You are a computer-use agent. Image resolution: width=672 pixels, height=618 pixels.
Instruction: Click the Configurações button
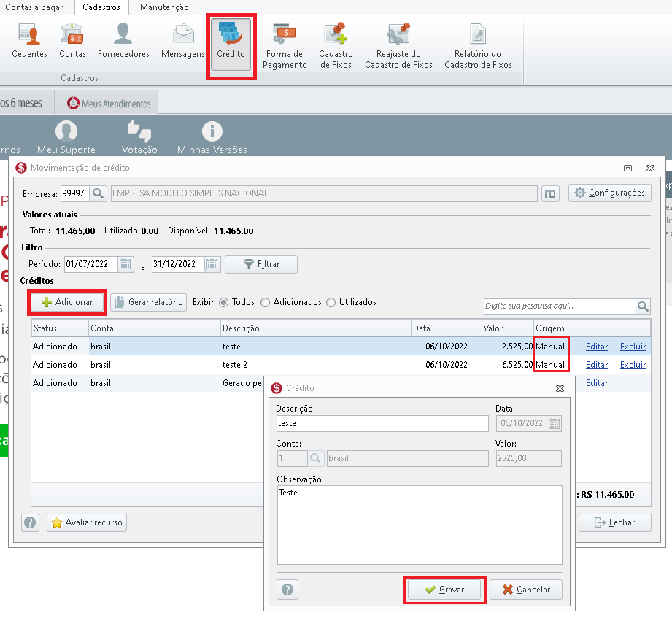[x=609, y=193]
